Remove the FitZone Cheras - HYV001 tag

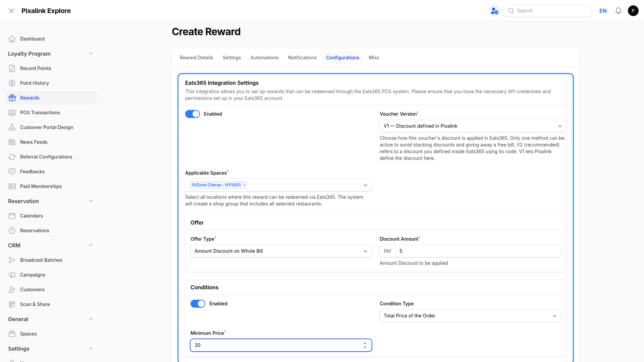click(244, 185)
